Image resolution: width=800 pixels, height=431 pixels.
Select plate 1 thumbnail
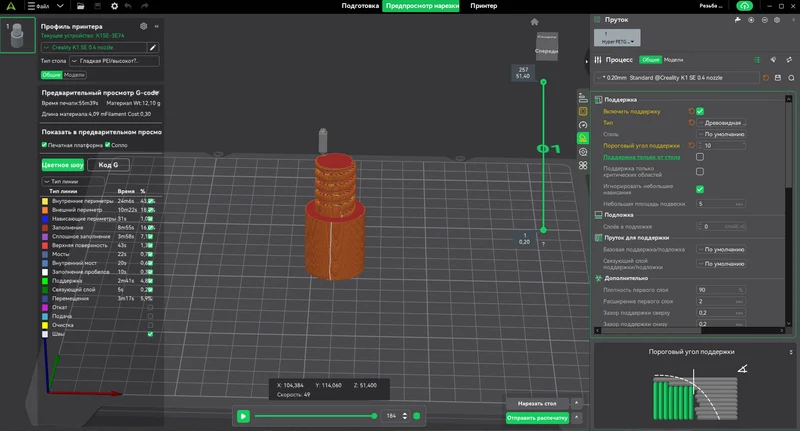coord(18,35)
